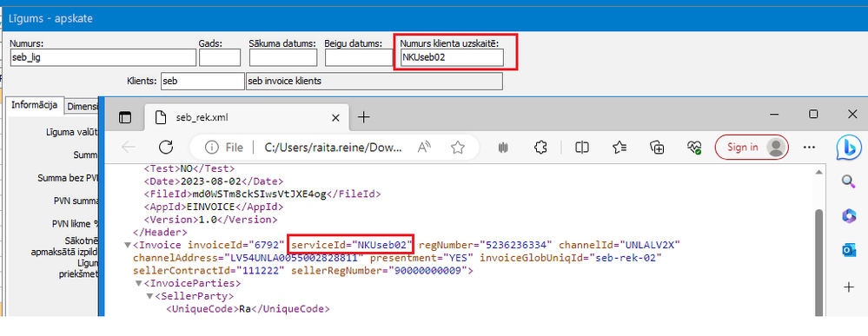Click the seb invoice klients name field
Image resolution: width=868 pixels, height=336 pixels.
click(374, 82)
